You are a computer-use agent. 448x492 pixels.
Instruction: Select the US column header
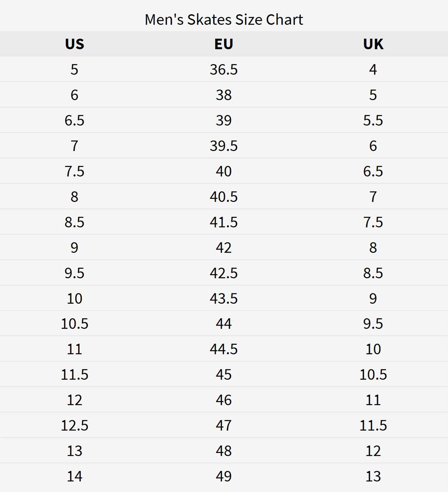coord(74,44)
